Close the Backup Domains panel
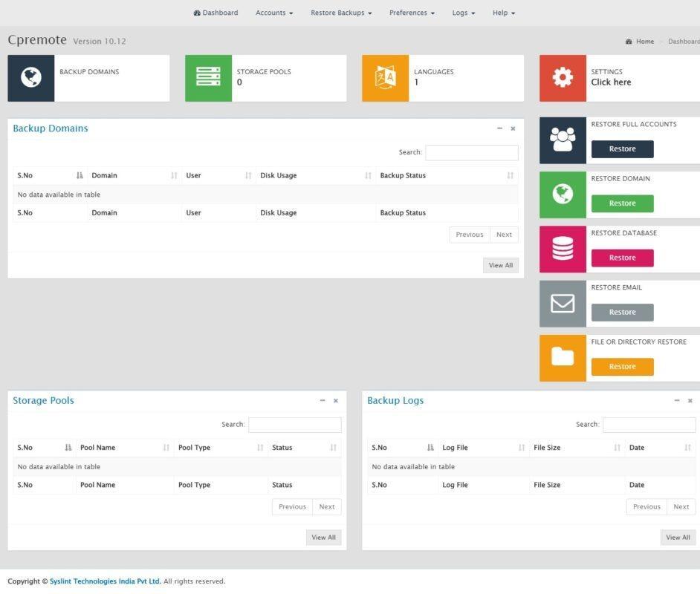Screen dimensions: 700x594 coord(513,128)
